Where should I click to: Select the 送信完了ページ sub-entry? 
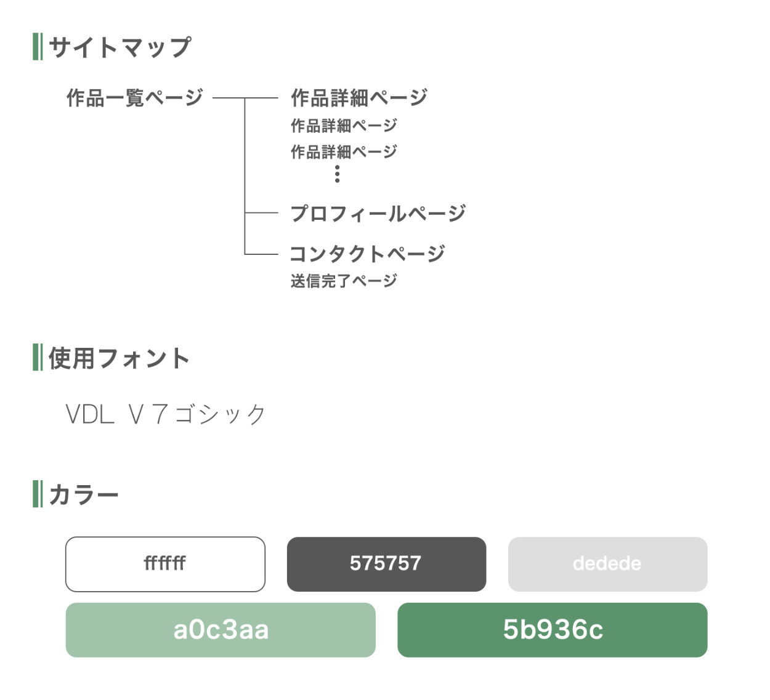[x=344, y=281]
